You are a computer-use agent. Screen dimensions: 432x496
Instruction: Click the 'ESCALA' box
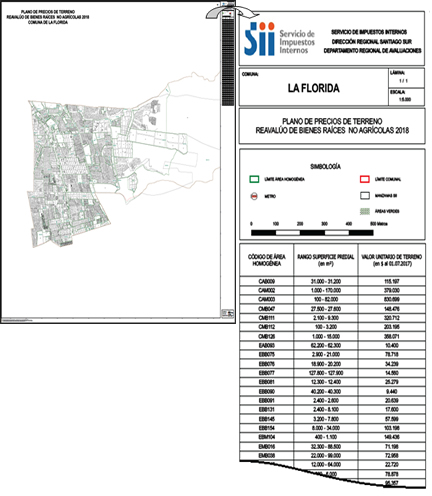click(406, 97)
